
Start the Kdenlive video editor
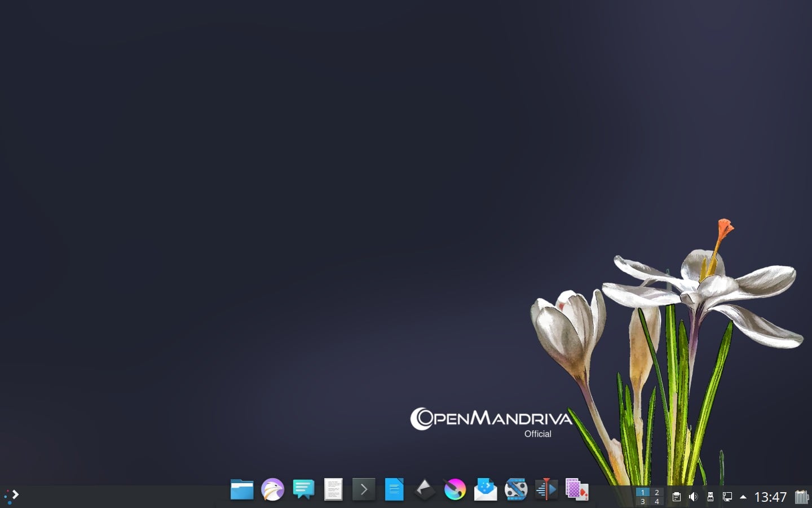click(516, 490)
